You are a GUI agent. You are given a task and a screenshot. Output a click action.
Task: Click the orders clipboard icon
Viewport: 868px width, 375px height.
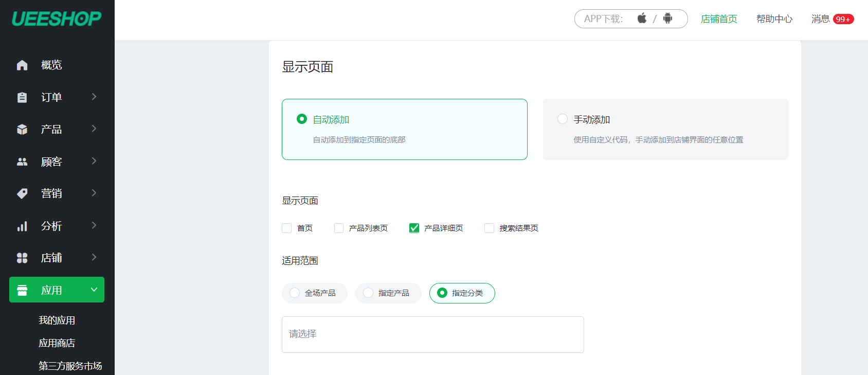[x=22, y=97]
